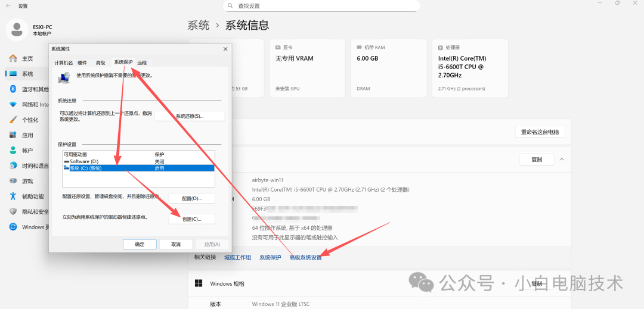
Task: Select the Accounts person icon
Action: (13, 151)
